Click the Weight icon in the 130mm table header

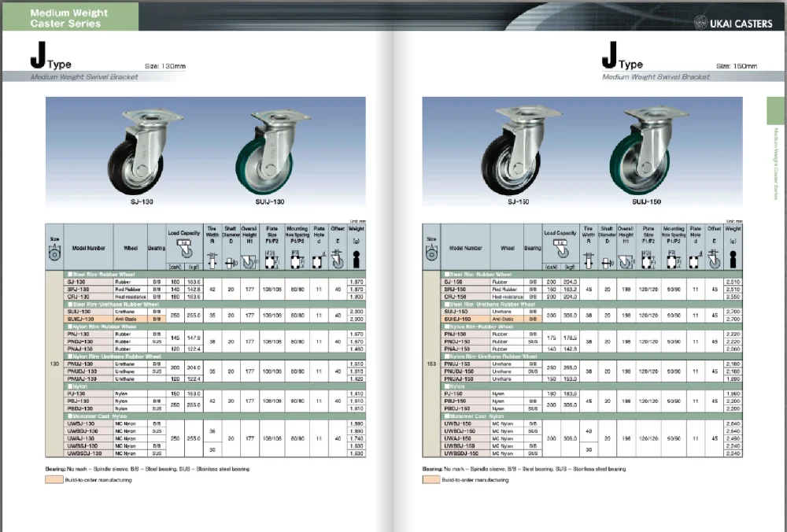(x=355, y=259)
